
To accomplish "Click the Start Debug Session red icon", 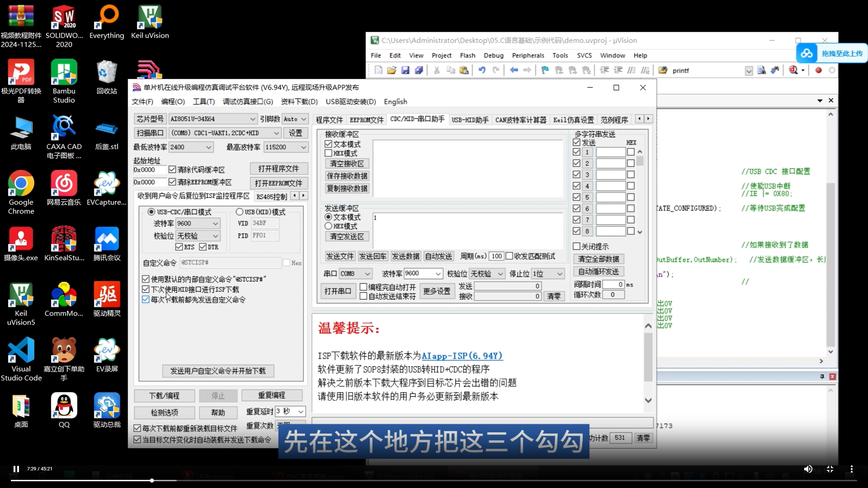I will [x=818, y=70].
